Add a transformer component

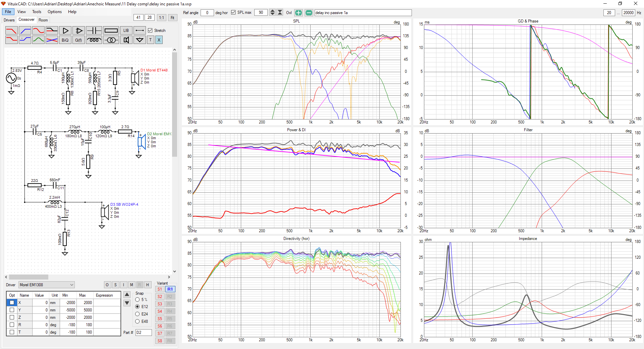point(111,40)
